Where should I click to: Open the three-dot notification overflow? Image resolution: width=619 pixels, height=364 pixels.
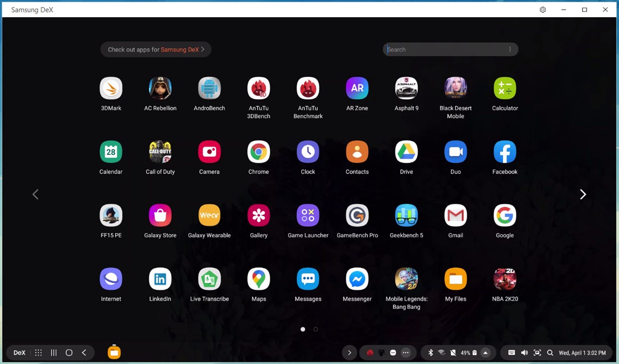pos(405,353)
